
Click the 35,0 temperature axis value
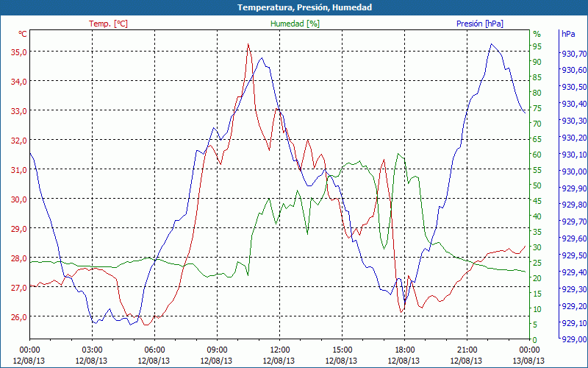(x=19, y=52)
